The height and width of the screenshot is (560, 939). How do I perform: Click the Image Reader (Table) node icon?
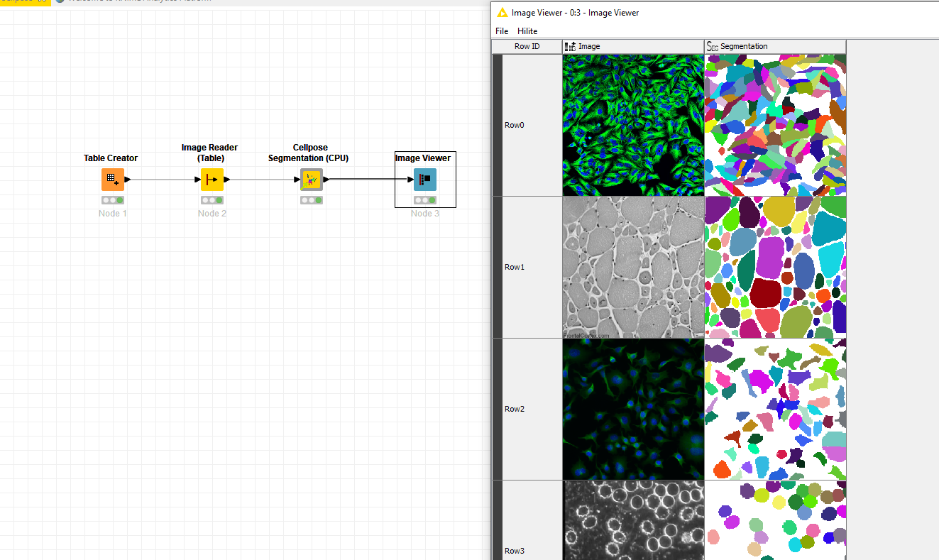(212, 180)
